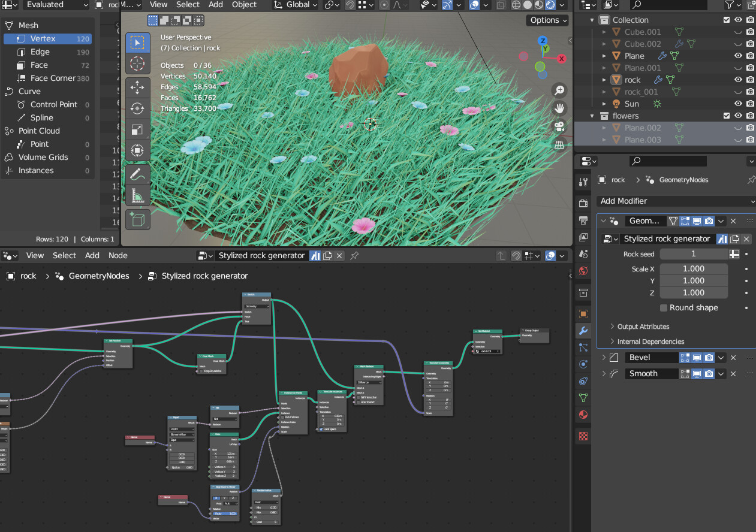Open the Options dropdown in the viewport
Image resolution: width=756 pixels, height=532 pixels.
pyautogui.click(x=547, y=20)
